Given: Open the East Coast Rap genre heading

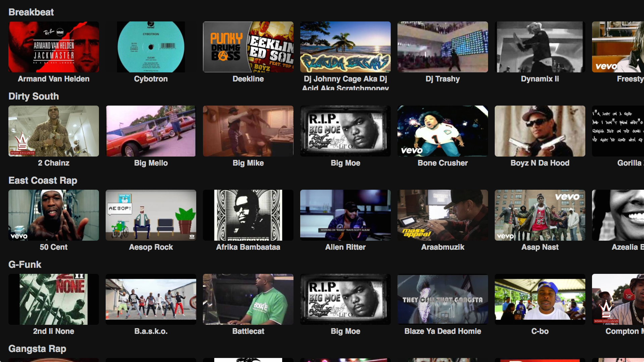Looking at the screenshot, I should 43,180.
